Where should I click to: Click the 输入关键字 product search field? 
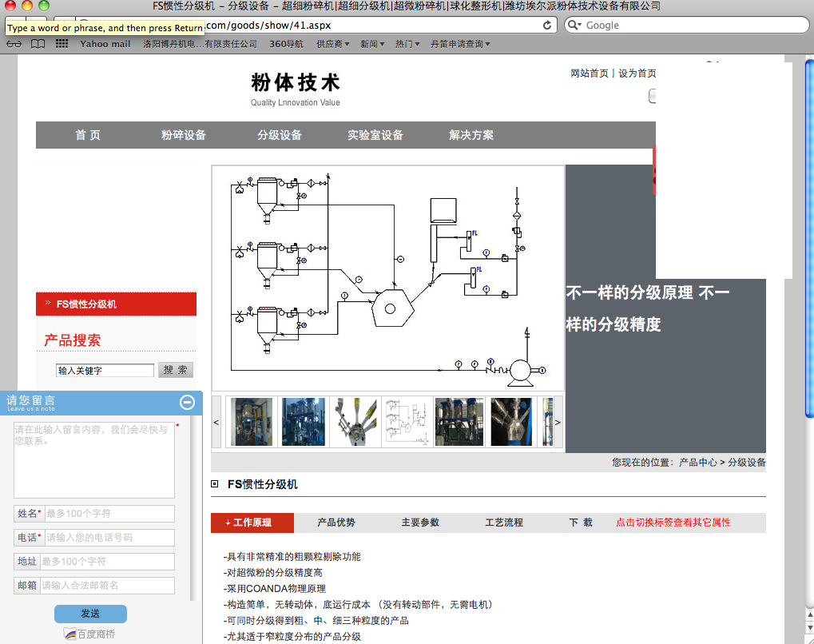[x=105, y=371]
